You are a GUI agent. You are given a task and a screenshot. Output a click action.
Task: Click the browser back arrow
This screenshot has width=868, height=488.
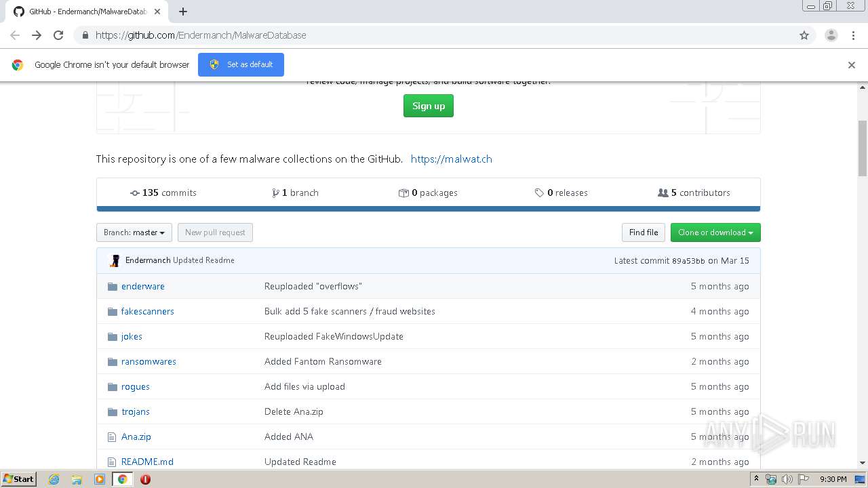point(15,35)
